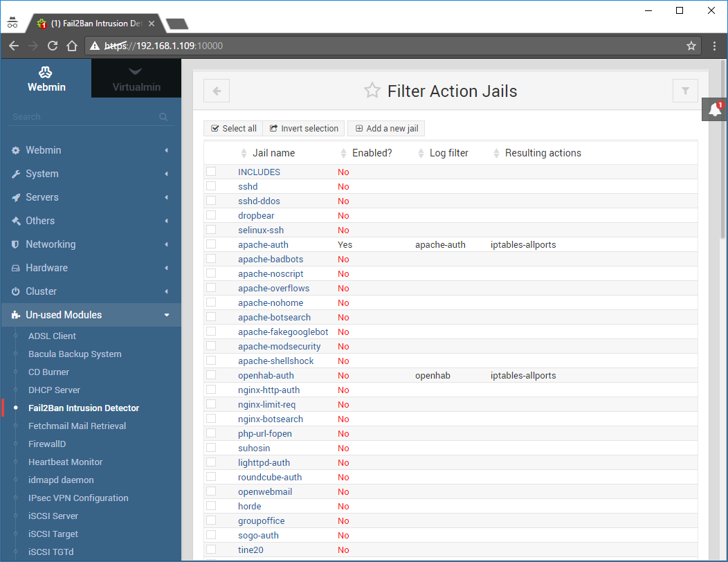The image size is (728, 562).
Task: Click the insecure connection warning triangle
Action: pyautogui.click(x=95, y=46)
